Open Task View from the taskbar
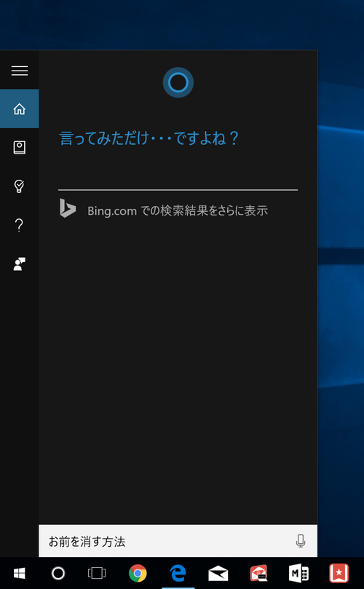 coord(97,573)
